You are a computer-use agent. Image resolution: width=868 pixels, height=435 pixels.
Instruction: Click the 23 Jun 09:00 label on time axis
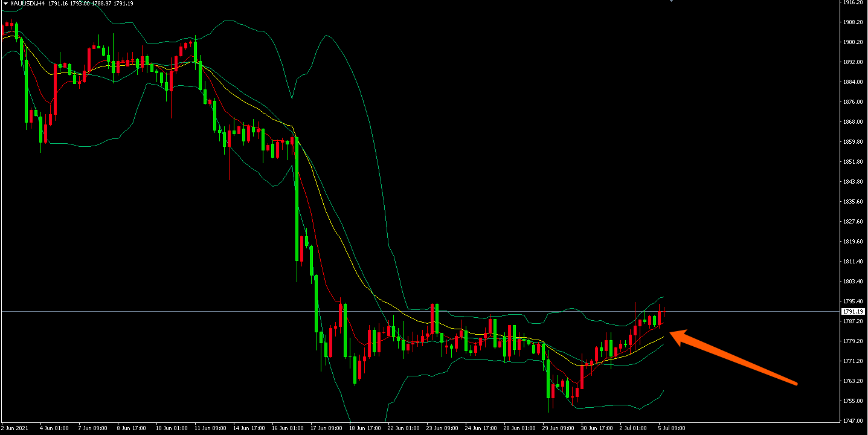pos(442,428)
